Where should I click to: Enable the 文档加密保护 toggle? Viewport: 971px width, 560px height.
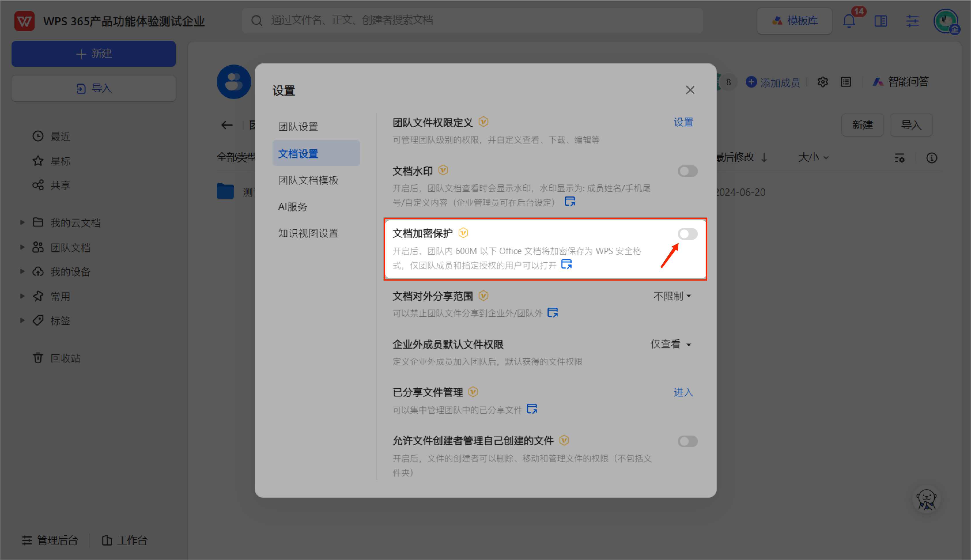(687, 234)
